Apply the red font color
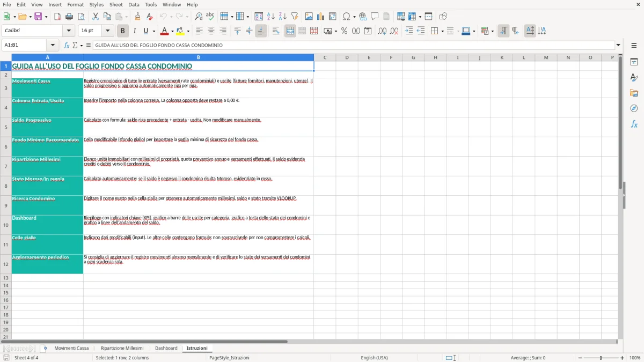The image size is (644, 362). (164, 31)
